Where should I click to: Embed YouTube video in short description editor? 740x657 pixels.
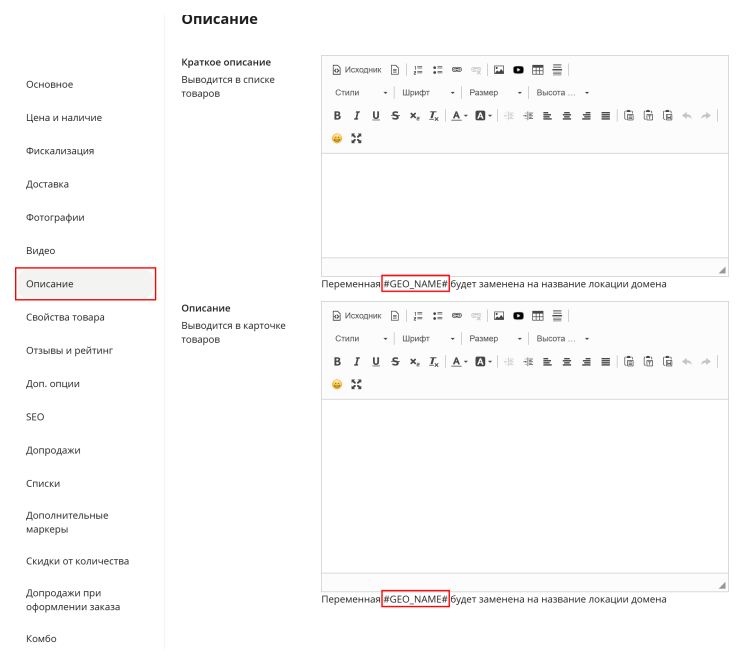518,70
